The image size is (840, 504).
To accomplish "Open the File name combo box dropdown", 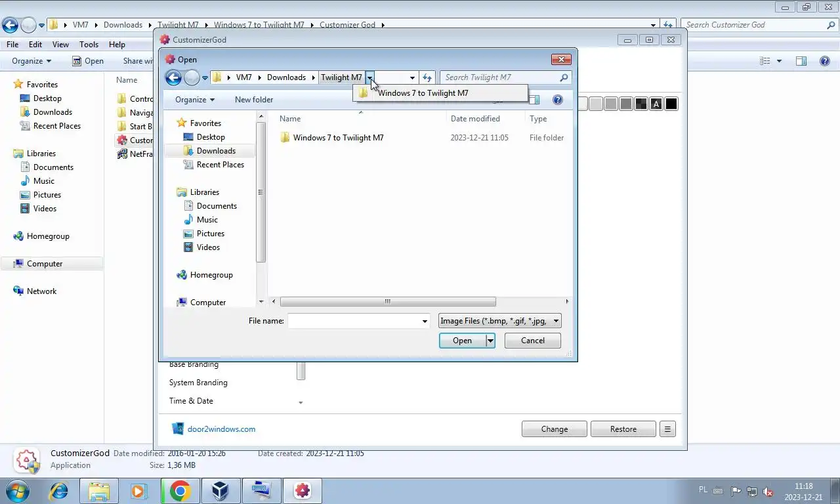I will pos(425,321).
